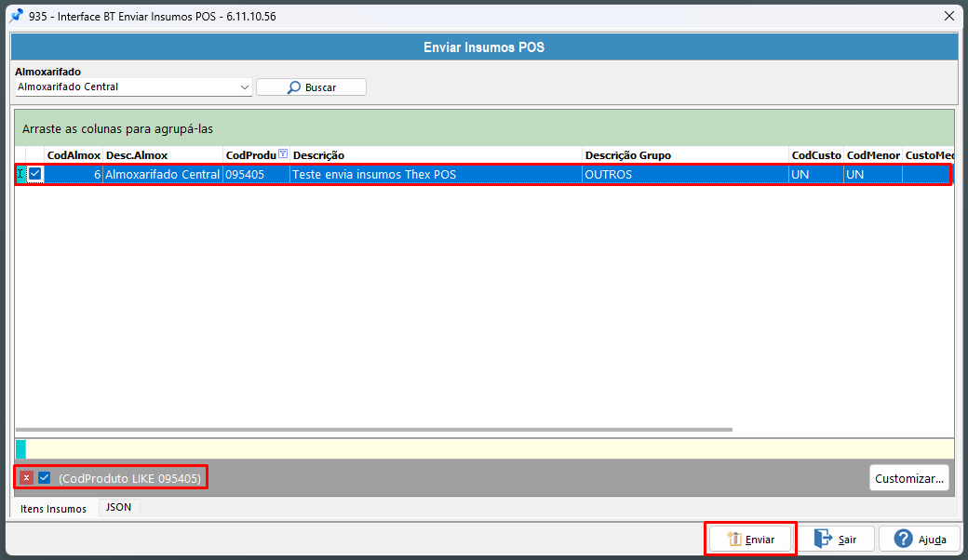This screenshot has width=968, height=560.
Task: Click the row indicator on selected row
Action: tap(20, 175)
